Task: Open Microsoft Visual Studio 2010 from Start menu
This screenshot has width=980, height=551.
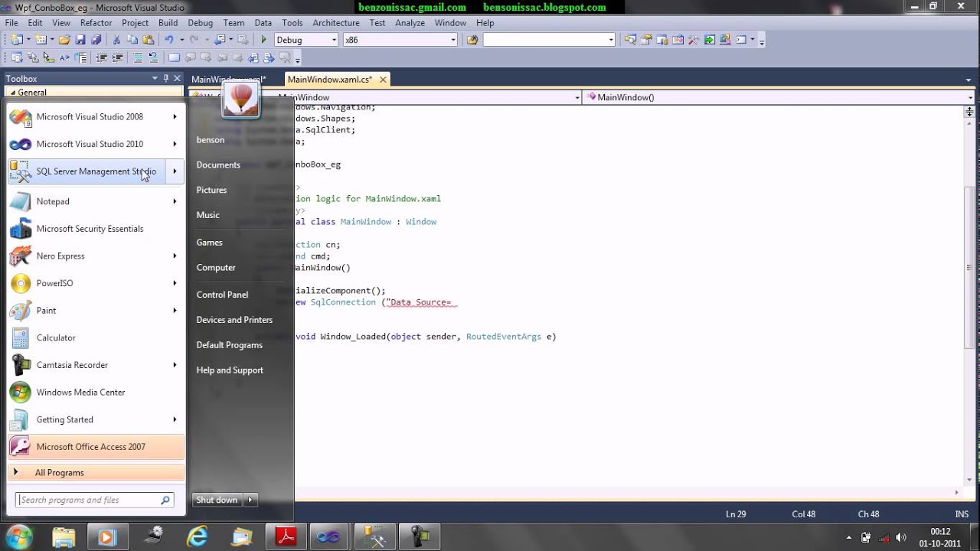Action: tap(90, 144)
